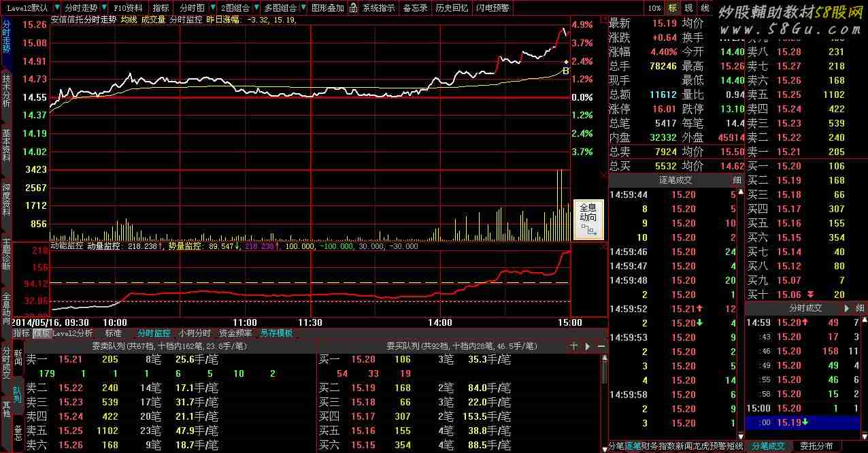Select Level2分析 bottom tab
This screenshot has height=453, width=868.
pyautogui.click(x=73, y=333)
